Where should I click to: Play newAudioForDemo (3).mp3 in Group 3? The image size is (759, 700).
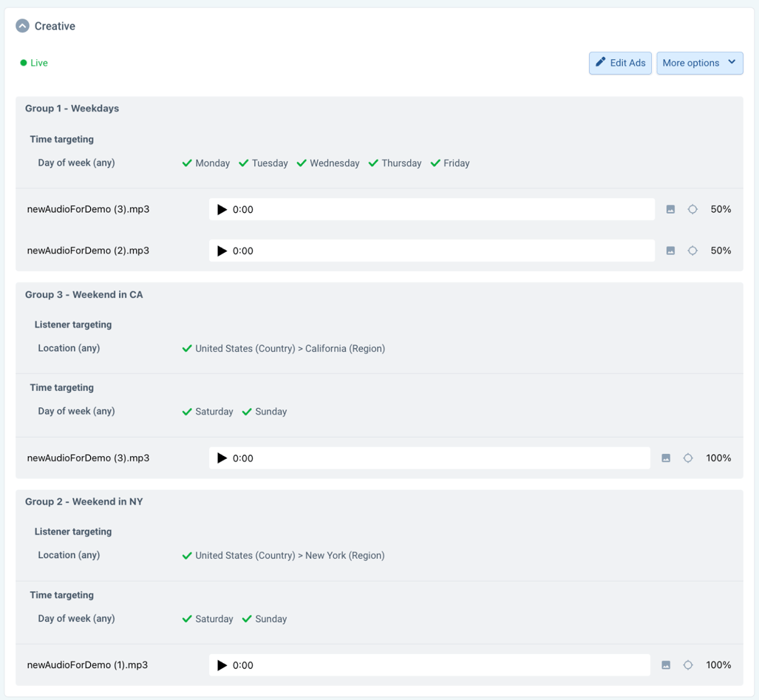[222, 458]
